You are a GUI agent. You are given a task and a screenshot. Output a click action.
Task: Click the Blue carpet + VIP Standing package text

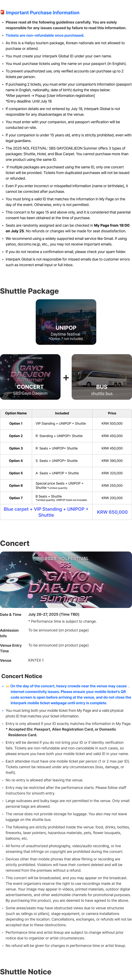(46, 512)
